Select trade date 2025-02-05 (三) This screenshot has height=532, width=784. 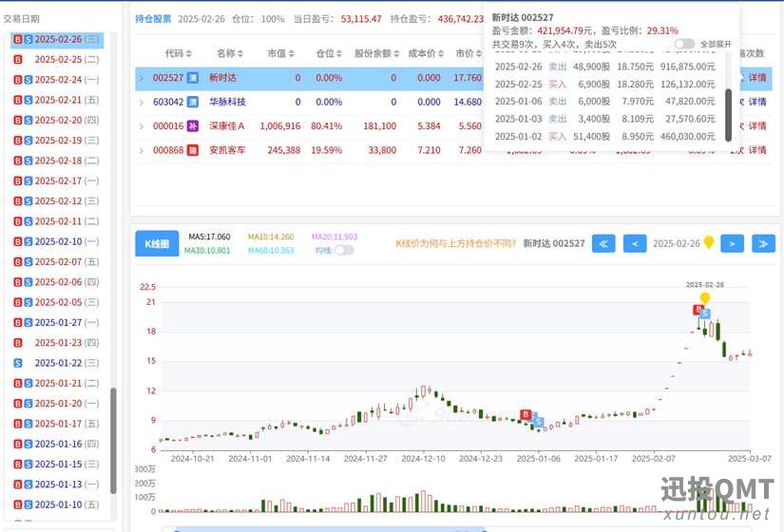click(67, 302)
